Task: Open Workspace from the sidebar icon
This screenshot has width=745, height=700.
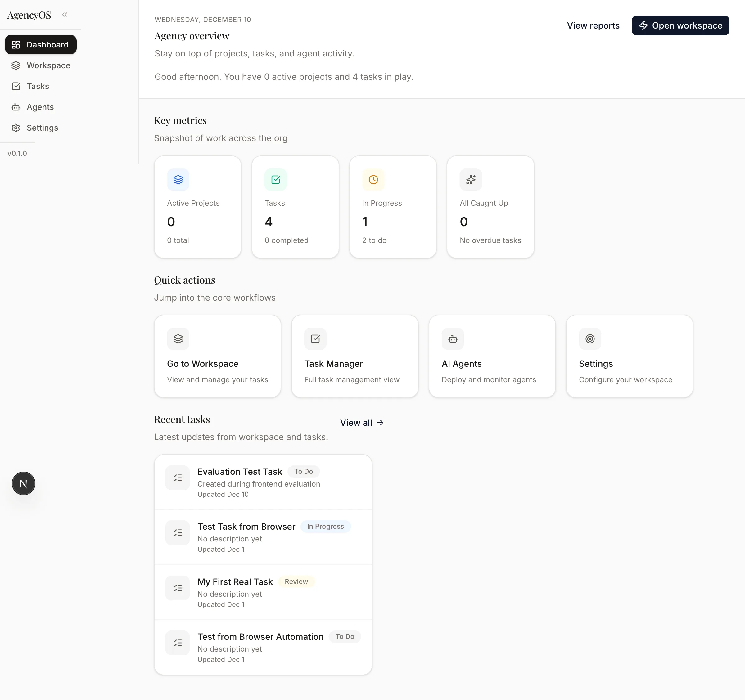Action: tap(15, 65)
